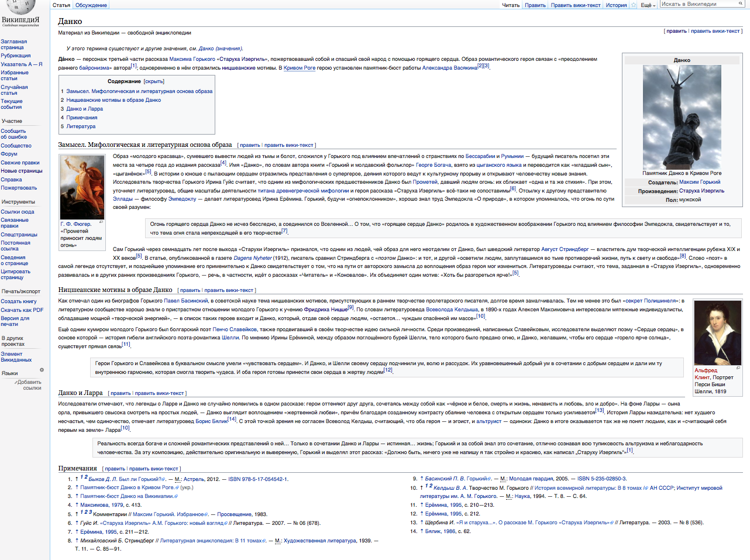Open Кривом Роге link in intro
750x560 pixels.
point(300,68)
